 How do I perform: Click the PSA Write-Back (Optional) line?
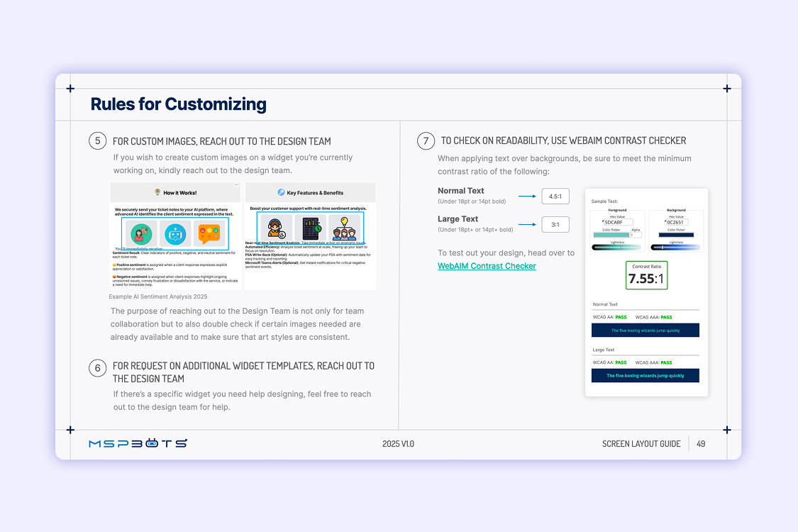[308, 257]
